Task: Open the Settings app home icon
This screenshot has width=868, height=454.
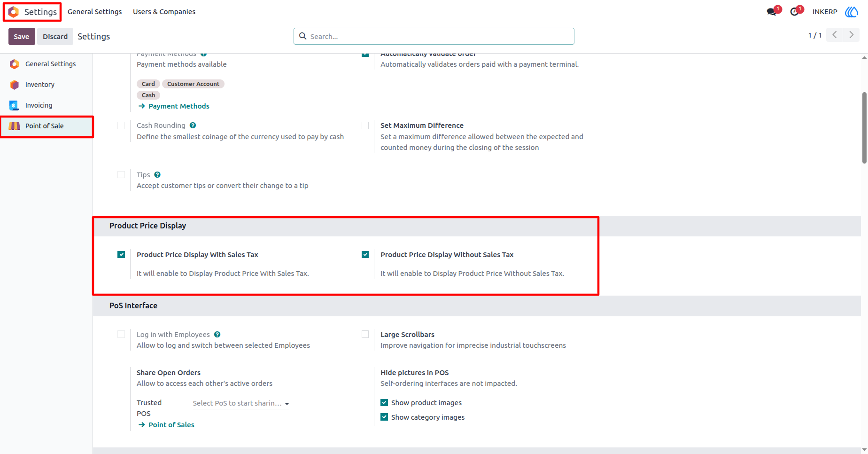Action: click(14, 12)
